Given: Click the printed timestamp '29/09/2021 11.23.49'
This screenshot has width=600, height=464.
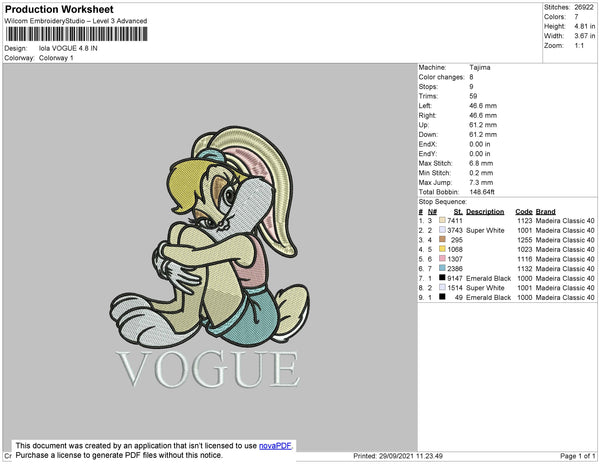Looking at the screenshot, I should 411,456.
